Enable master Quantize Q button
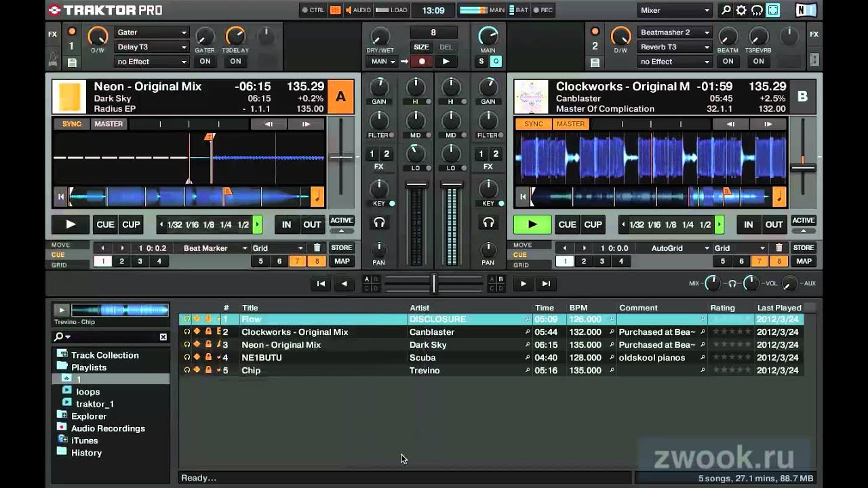This screenshot has width=868, height=488. 496,61
